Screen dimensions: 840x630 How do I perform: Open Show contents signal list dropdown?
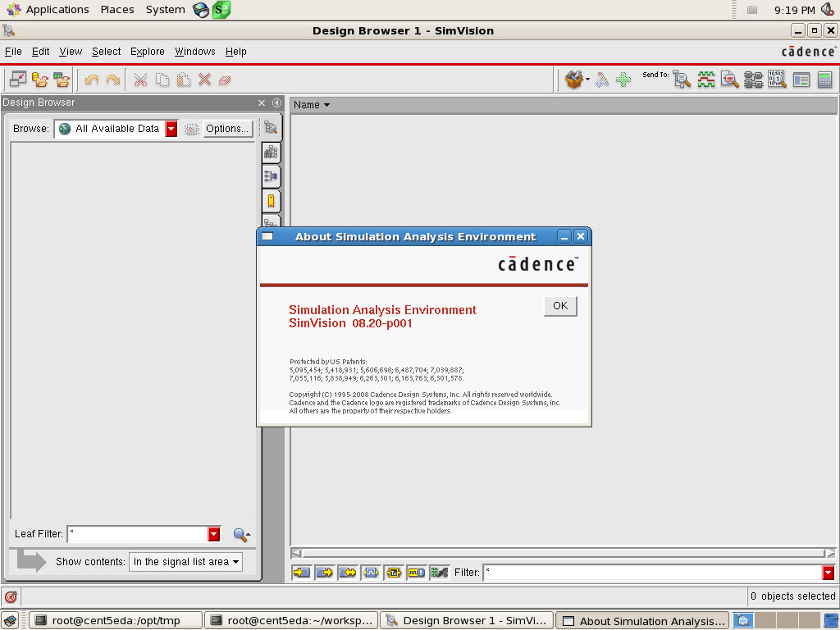(185, 561)
